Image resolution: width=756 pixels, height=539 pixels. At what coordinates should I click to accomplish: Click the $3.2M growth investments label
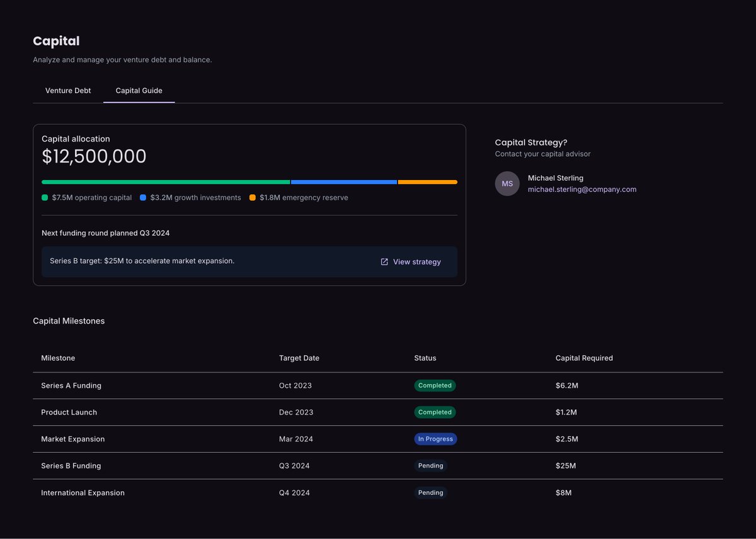coord(195,198)
